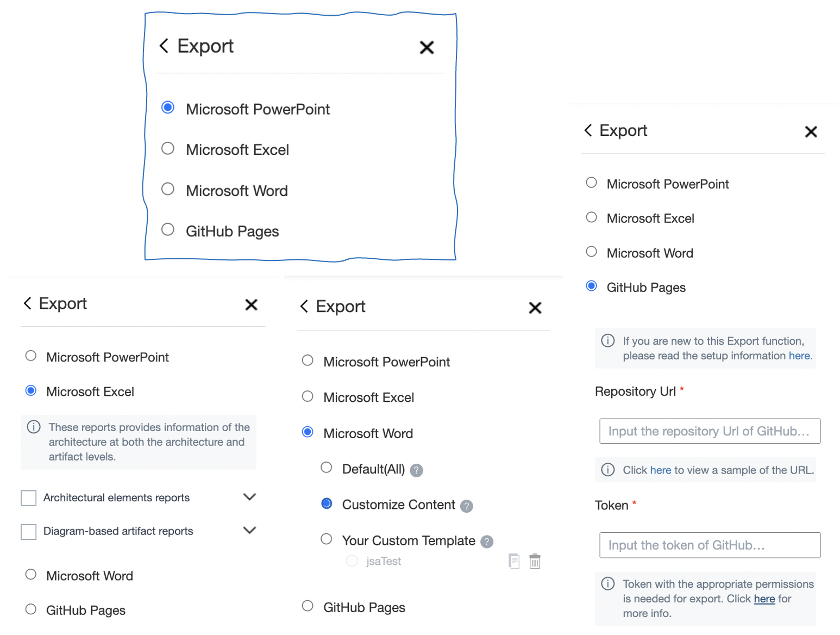
Task: Click the trash icon to delete jsaTest template
Action: (535, 561)
